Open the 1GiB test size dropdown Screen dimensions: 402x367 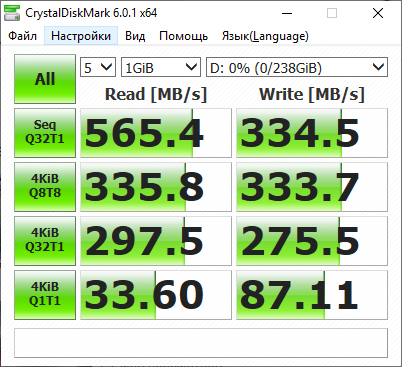(161, 67)
